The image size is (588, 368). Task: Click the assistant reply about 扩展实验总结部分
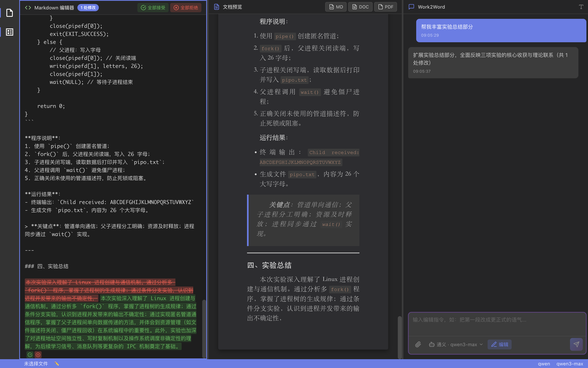(493, 62)
